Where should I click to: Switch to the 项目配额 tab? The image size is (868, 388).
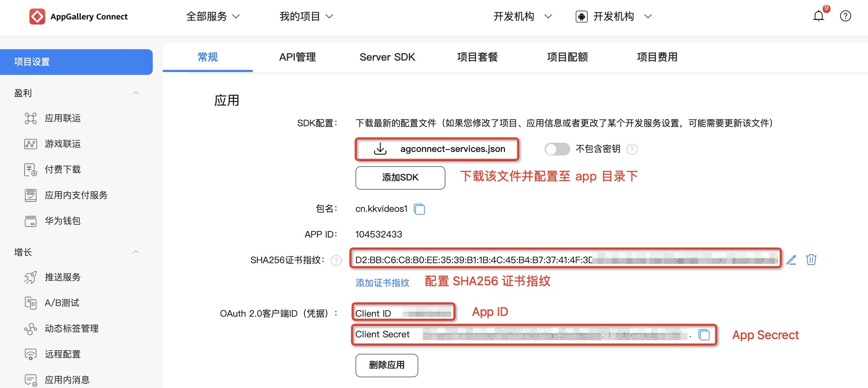tap(567, 57)
